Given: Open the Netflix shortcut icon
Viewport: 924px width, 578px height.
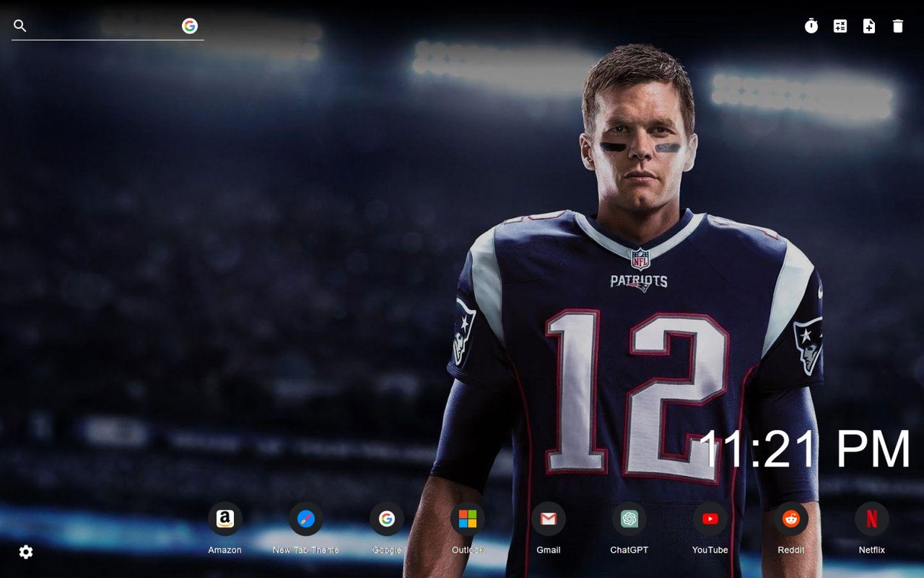Looking at the screenshot, I should pos(872,519).
